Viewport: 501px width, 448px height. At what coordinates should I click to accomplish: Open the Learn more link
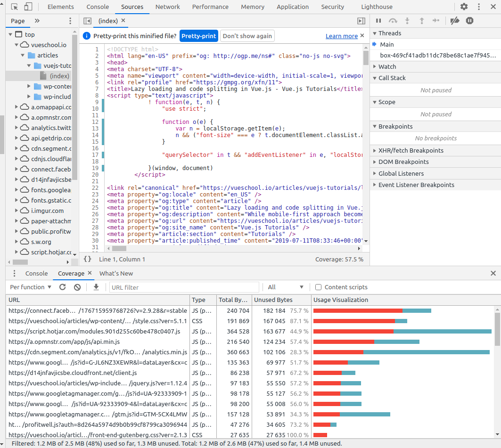[x=341, y=36]
